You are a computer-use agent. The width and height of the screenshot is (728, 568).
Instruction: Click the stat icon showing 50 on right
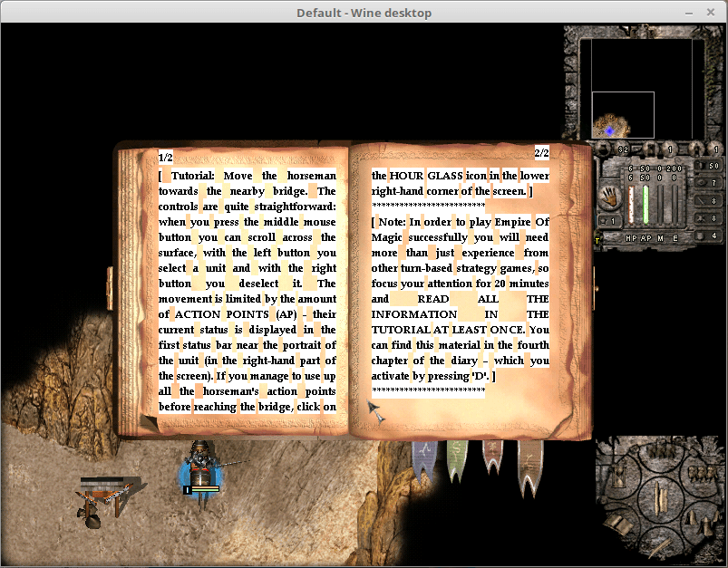[x=708, y=166]
